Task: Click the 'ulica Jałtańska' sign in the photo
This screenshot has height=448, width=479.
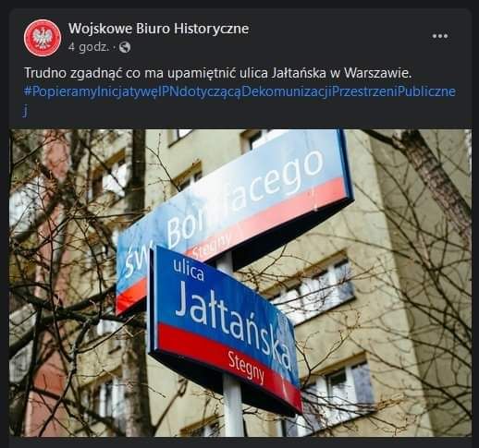Action: point(225,330)
